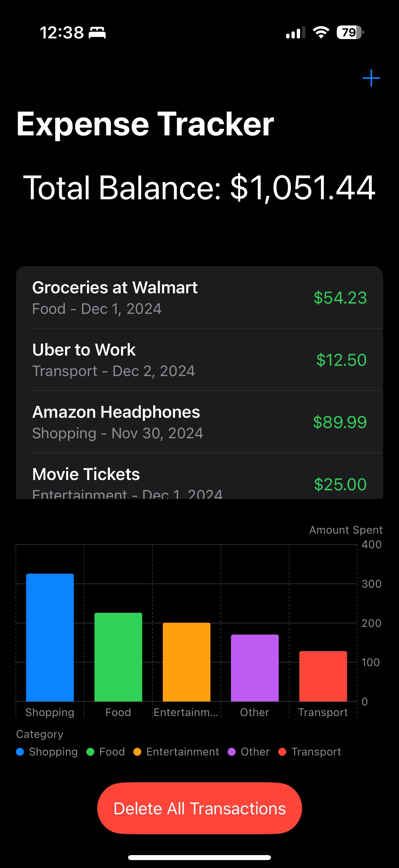The width and height of the screenshot is (399, 868).
Task: Tap the battery indicator showing 79
Action: pos(350,32)
